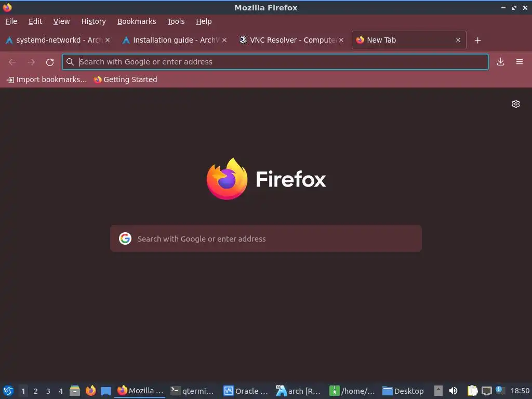Viewport: 532px width, 399px height.
Task: Click Firefox icon in window title bar
Action: point(7,7)
